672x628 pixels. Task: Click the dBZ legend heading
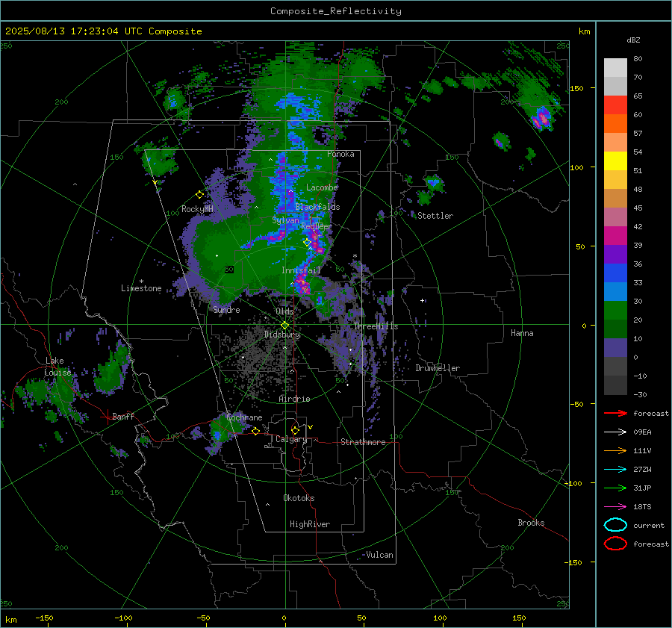click(x=633, y=40)
